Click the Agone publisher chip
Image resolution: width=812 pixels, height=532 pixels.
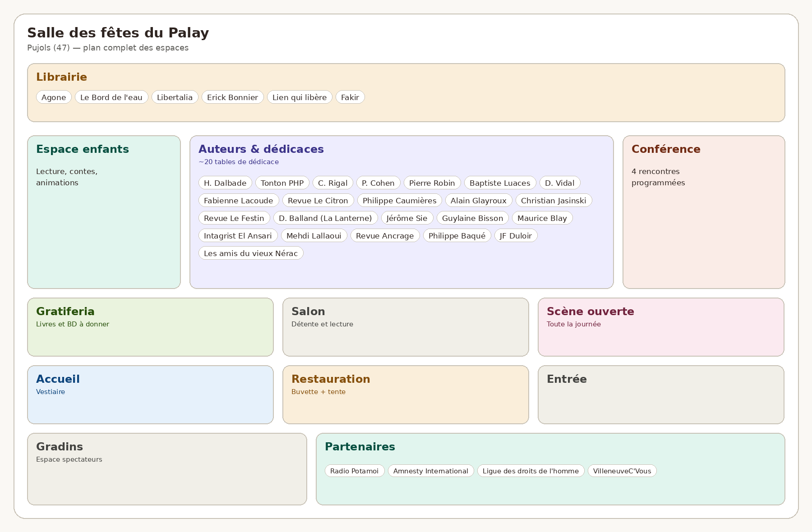pyautogui.click(x=54, y=97)
